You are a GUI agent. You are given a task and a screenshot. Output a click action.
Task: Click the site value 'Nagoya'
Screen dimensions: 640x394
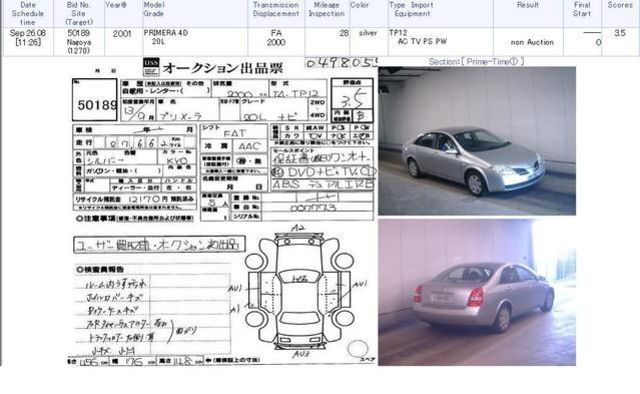coord(79,42)
